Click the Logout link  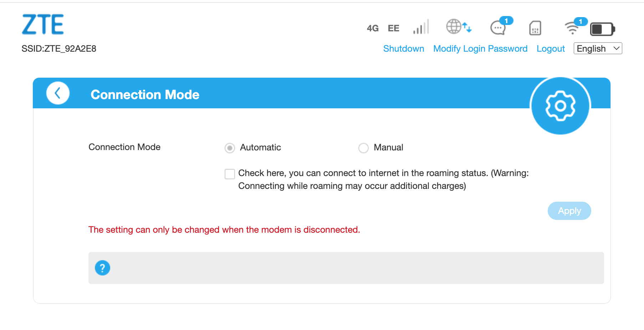(x=551, y=48)
